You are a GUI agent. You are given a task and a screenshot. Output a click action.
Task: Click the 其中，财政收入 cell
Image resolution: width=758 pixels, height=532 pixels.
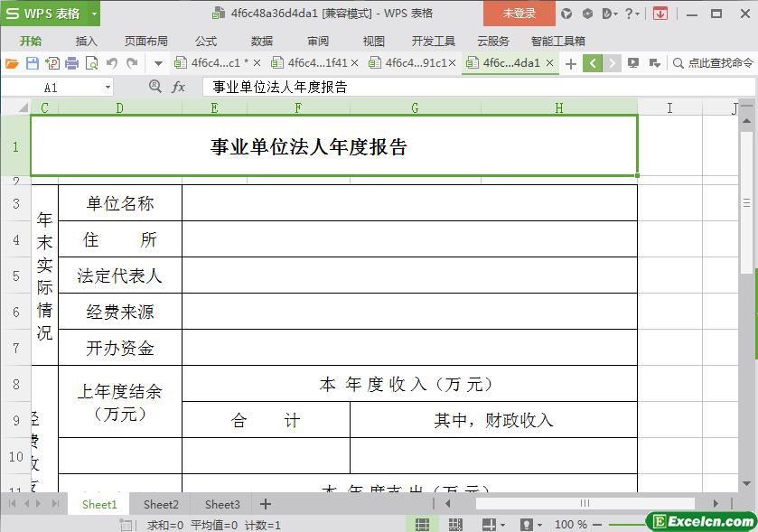point(493,420)
